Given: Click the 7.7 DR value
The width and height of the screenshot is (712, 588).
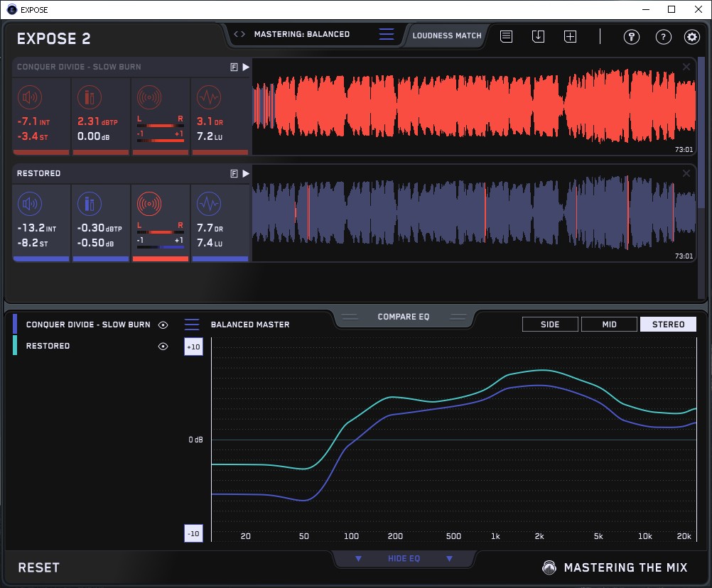Looking at the screenshot, I should (210, 228).
